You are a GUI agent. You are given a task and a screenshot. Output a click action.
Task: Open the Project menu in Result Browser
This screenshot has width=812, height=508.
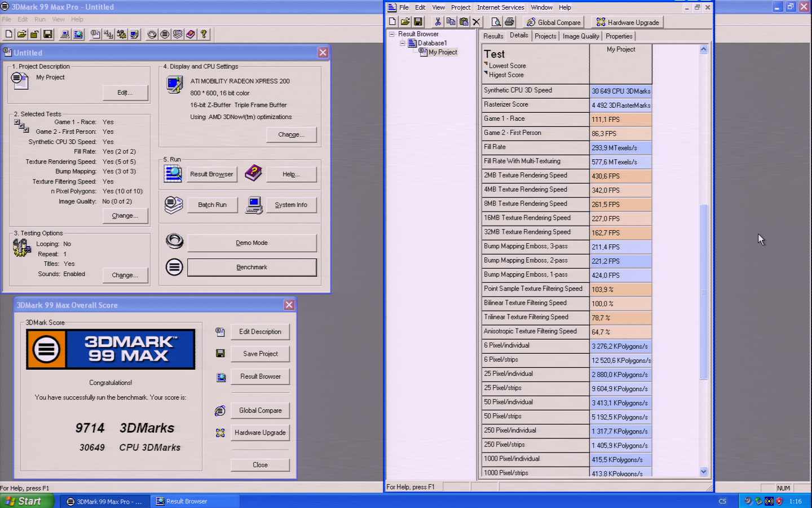[x=460, y=7]
